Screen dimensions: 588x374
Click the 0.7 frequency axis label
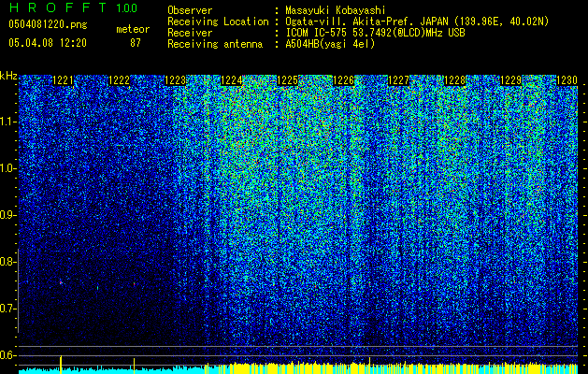click(x=7, y=309)
